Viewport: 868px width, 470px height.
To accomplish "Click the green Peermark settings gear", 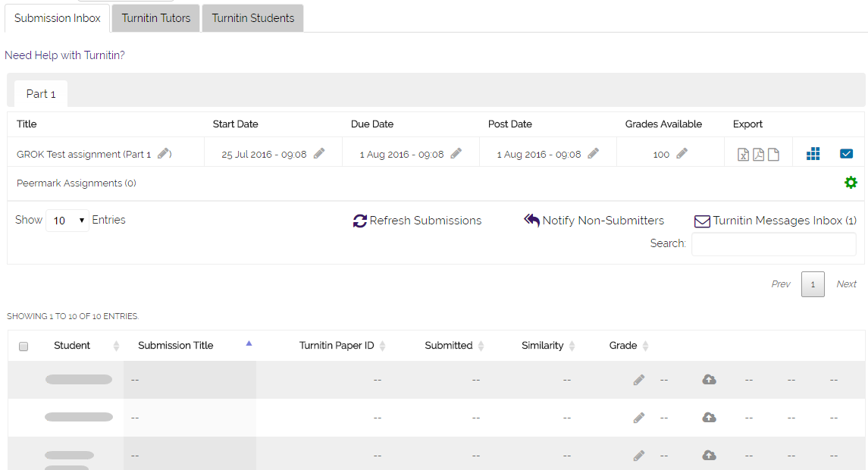I will [851, 183].
